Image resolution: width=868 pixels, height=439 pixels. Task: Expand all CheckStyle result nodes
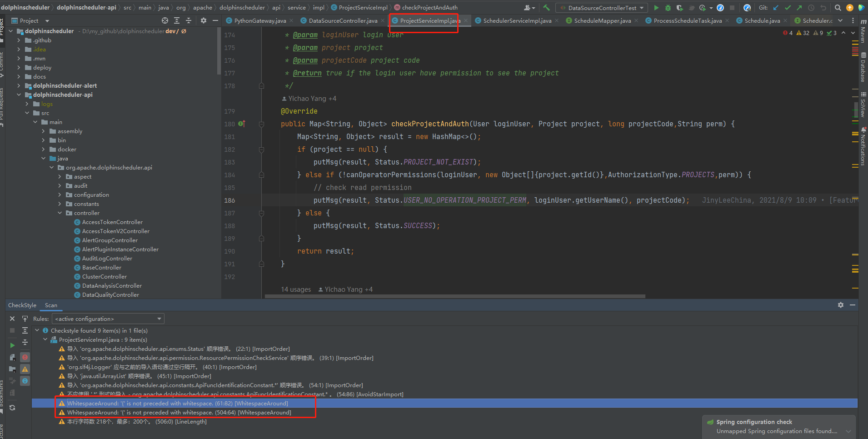coord(25,330)
